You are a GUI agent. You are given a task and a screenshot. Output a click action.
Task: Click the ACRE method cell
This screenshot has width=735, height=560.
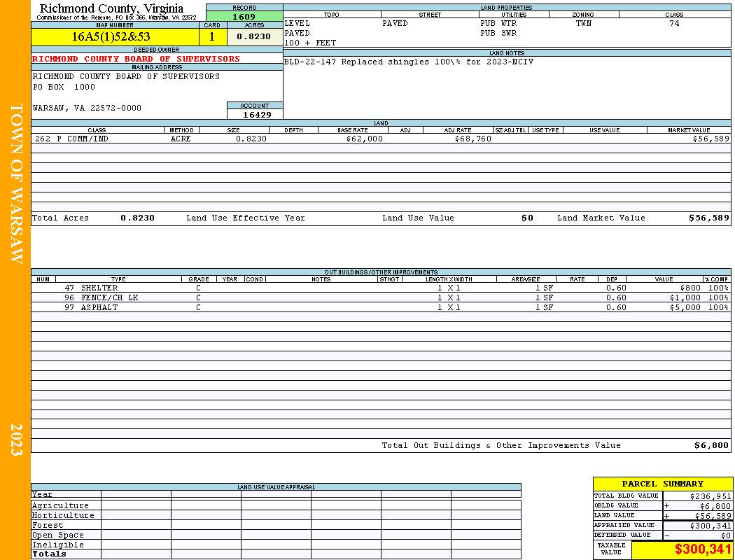(181, 139)
